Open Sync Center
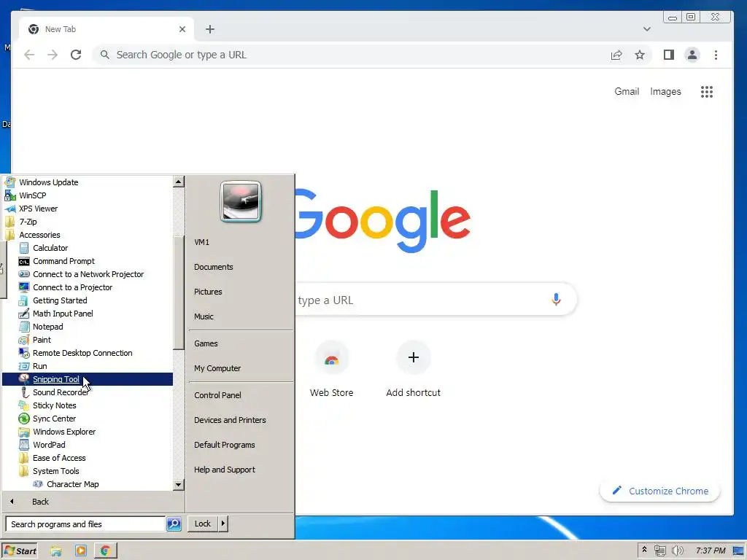 [54, 419]
